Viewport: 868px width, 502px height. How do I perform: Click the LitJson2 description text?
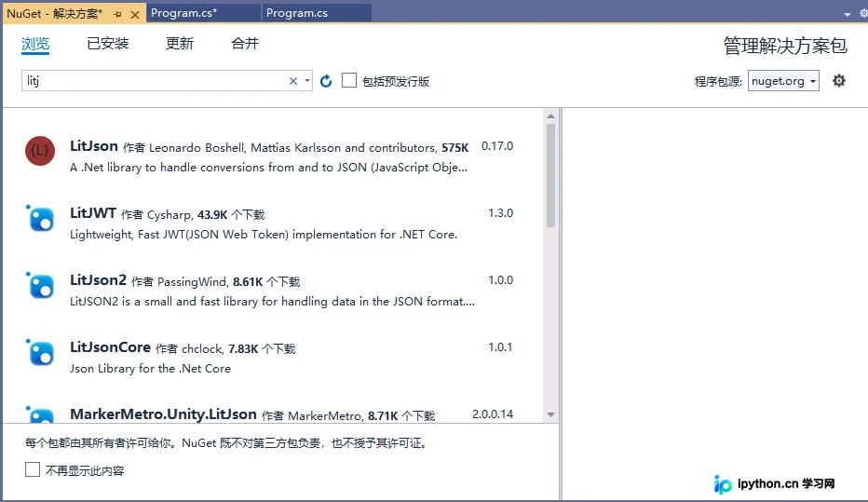coord(272,302)
